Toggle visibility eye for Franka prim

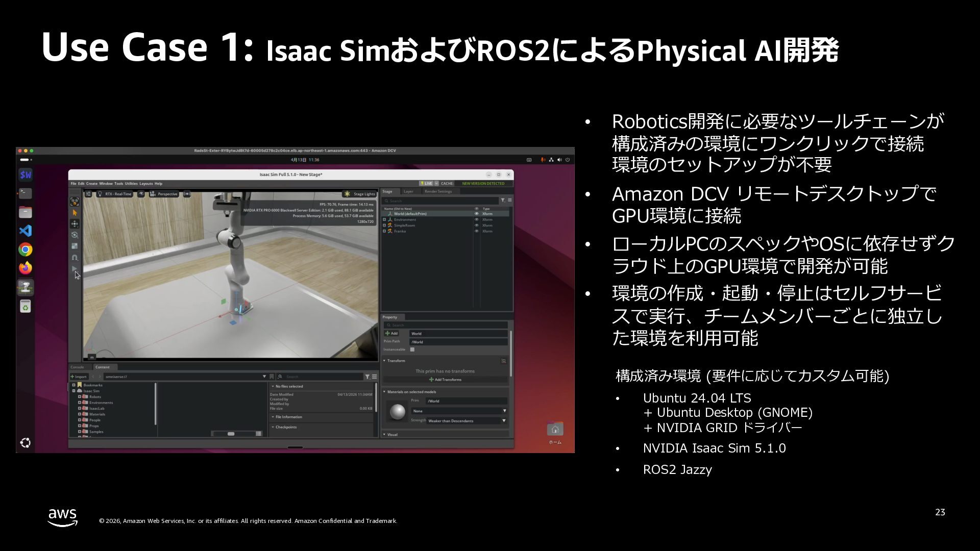coord(477,231)
